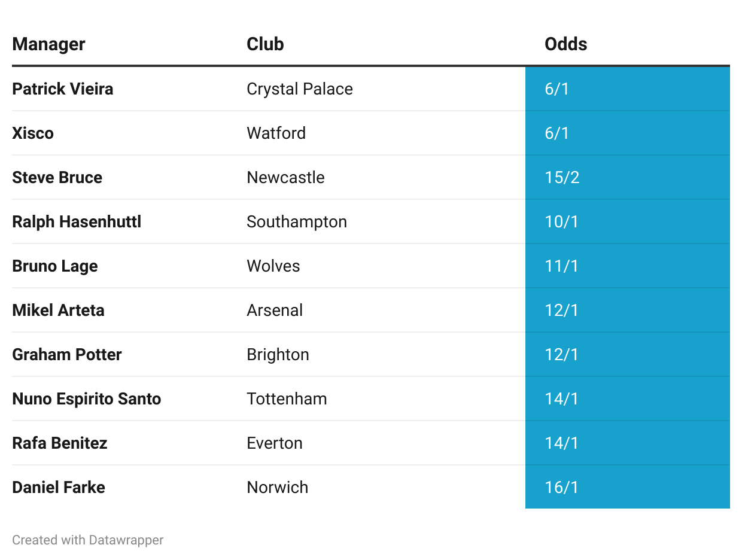This screenshot has height=560, width=742.
Task: Click the Odds column header
Action: click(x=565, y=44)
